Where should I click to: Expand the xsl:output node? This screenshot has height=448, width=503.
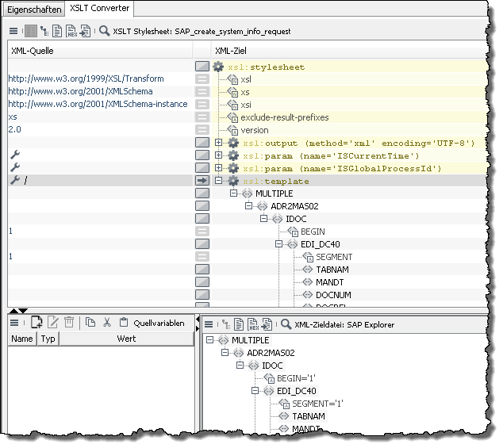[x=220, y=143]
